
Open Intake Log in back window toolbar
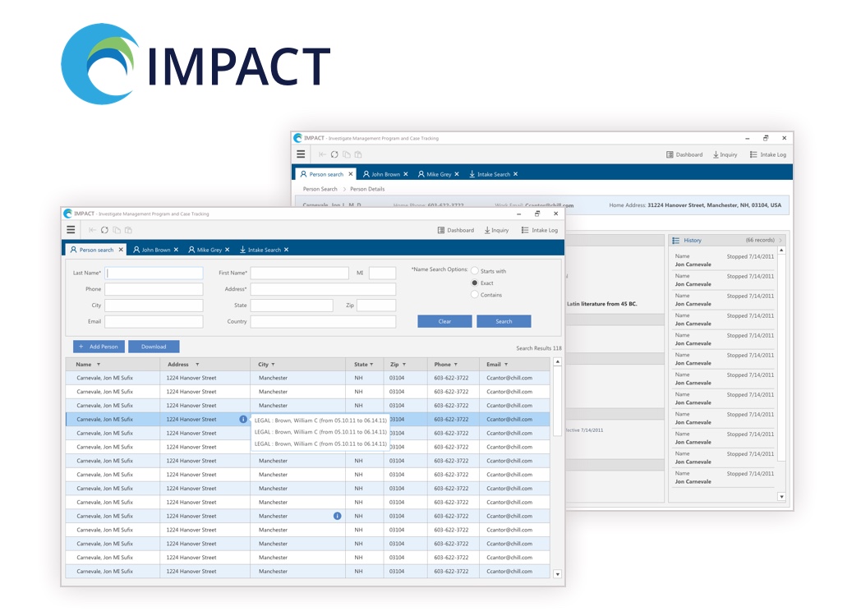[x=767, y=154]
